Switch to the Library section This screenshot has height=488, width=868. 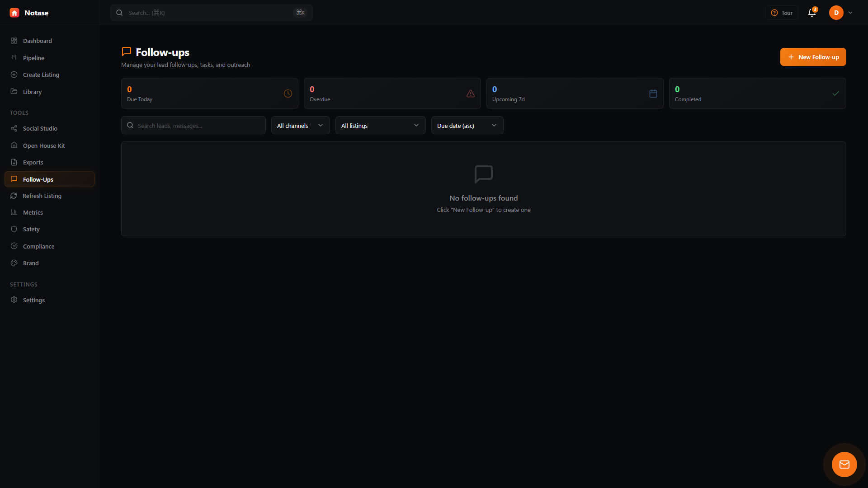click(x=32, y=92)
